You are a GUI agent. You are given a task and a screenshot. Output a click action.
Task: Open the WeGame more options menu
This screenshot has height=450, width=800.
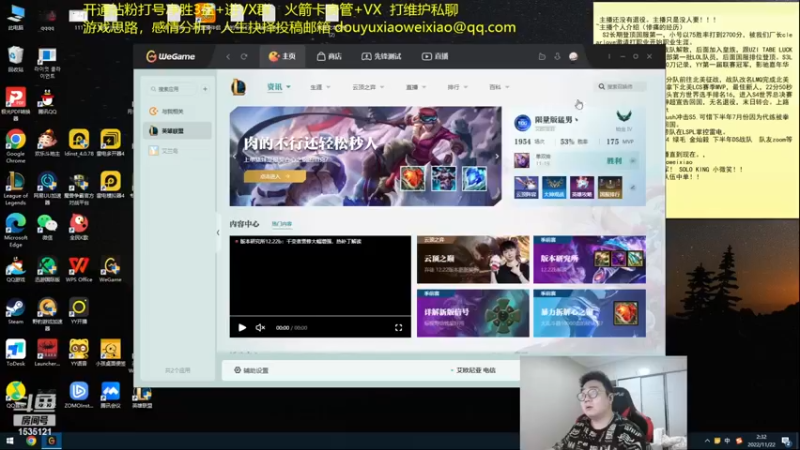tap(609, 56)
